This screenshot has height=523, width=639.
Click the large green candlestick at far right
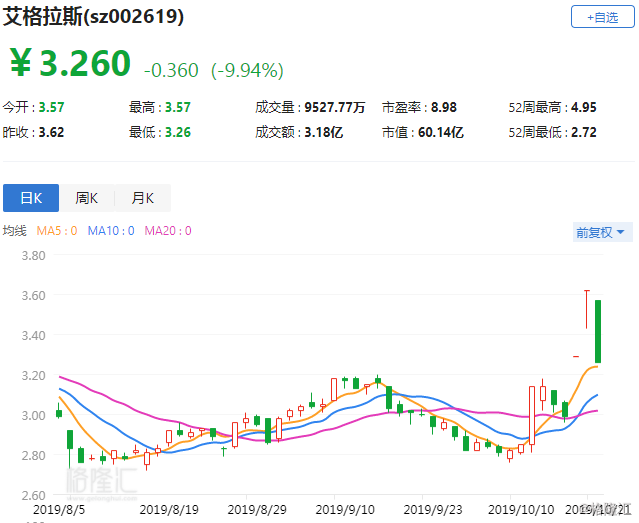click(x=598, y=331)
